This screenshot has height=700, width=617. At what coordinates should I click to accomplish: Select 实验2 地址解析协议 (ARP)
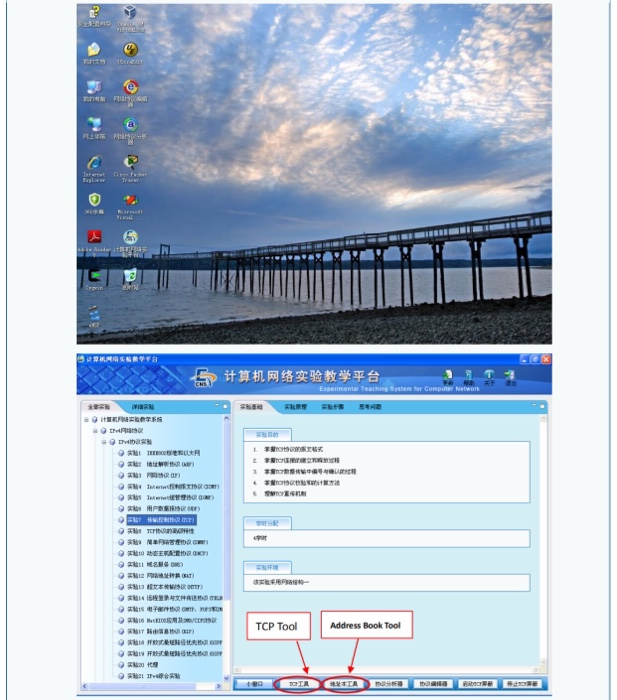[x=161, y=464]
